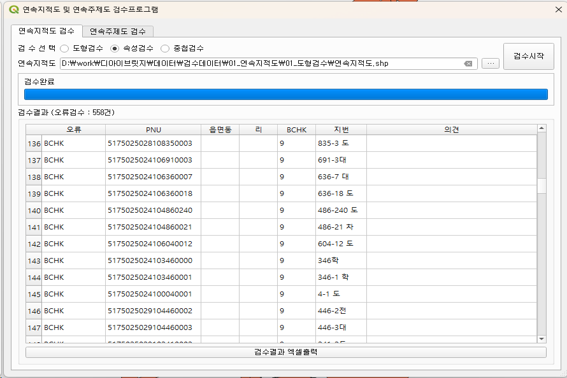Click the 검수시작 button
567x378 pixels.
point(528,56)
